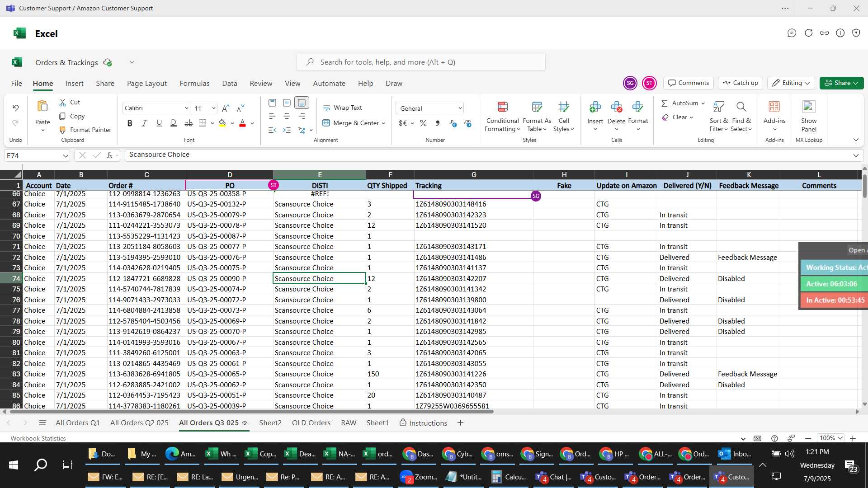Expand Merge & Center options arrow

[383, 123]
